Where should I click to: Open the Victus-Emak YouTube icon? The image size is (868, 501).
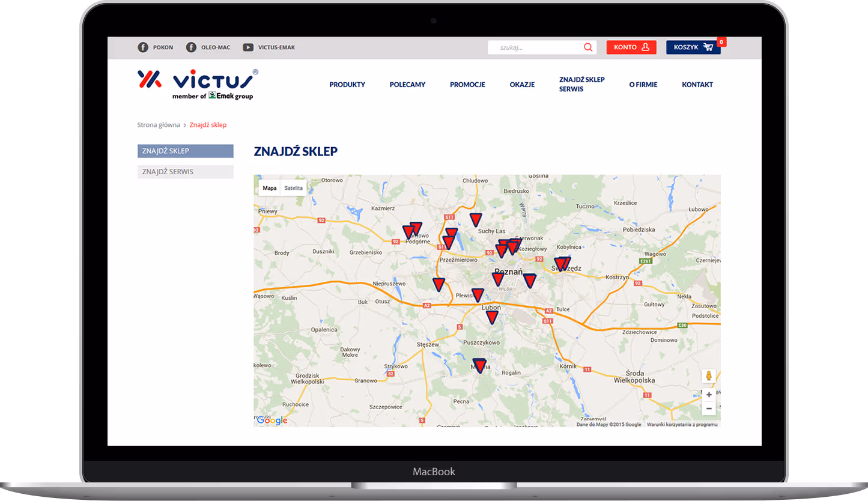[x=248, y=47]
